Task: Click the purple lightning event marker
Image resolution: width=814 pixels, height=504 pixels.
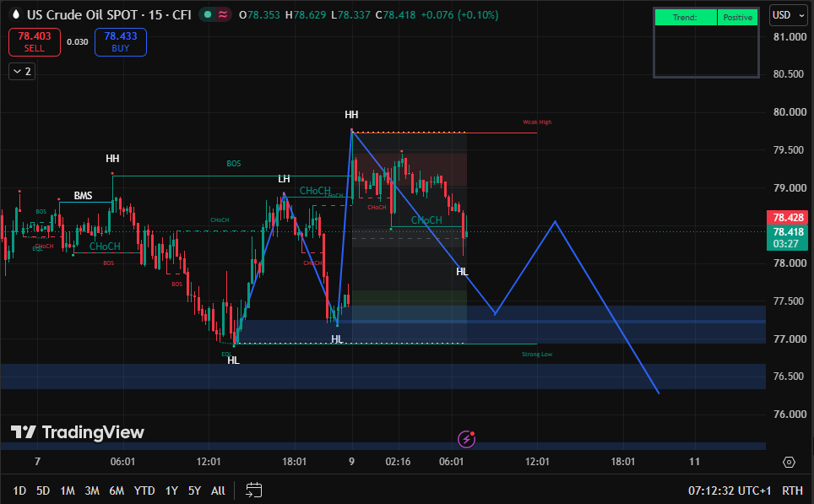Action: 466,439
